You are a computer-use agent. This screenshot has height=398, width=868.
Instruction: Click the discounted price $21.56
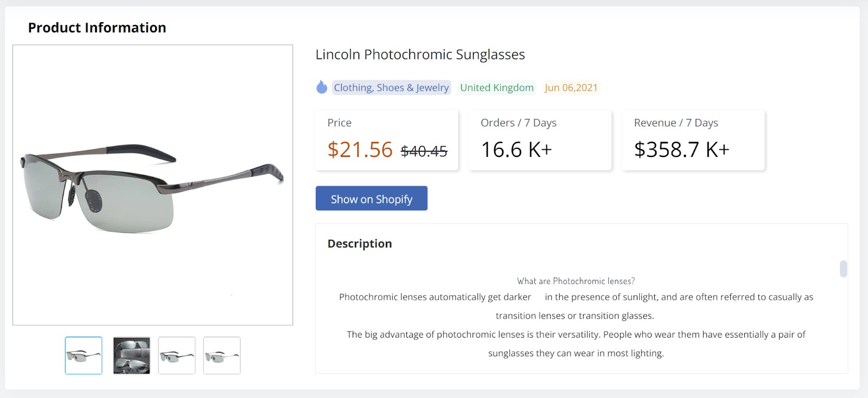click(x=360, y=149)
